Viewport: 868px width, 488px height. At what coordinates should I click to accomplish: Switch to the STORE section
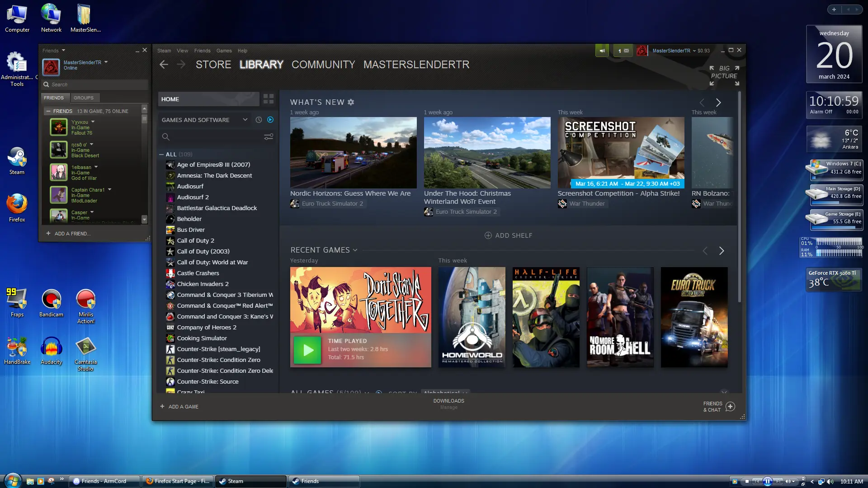[213, 65]
